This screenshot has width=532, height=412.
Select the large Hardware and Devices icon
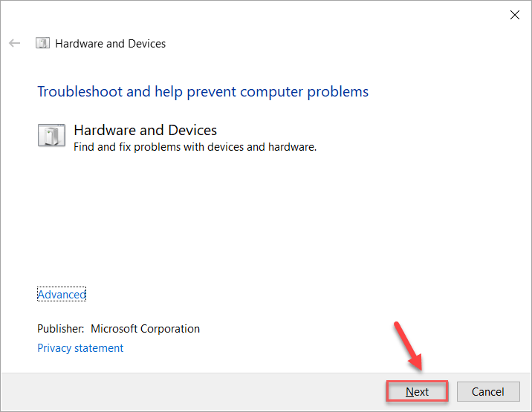point(51,137)
